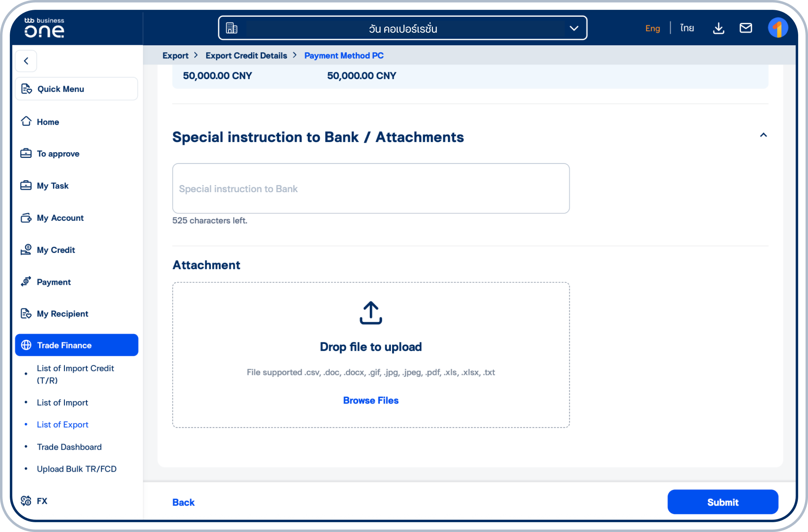Select Home from the sidebar

tap(47, 122)
